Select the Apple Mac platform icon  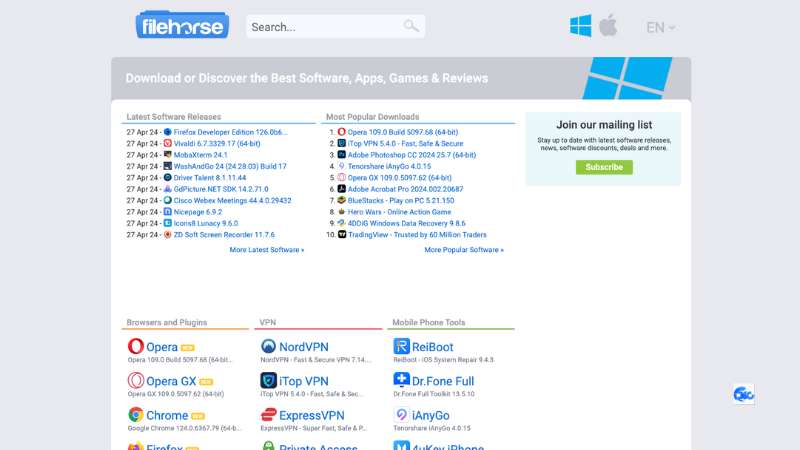pyautogui.click(x=608, y=26)
